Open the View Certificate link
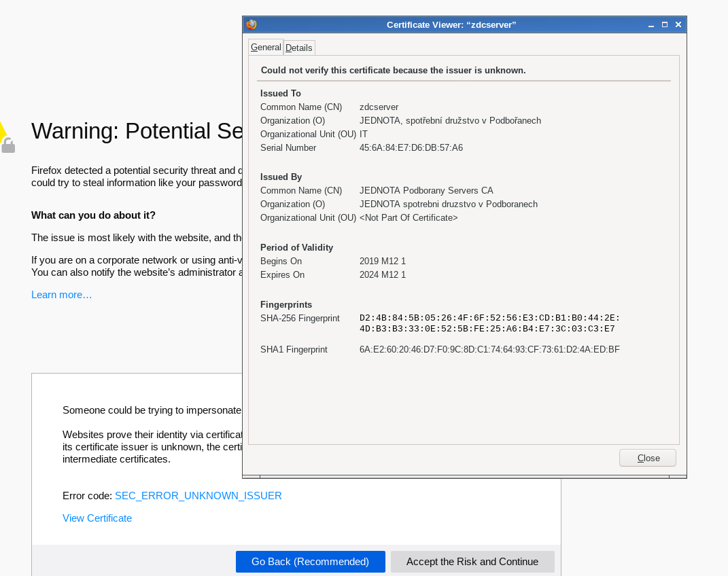728x576 pixels. pos(97,518)
